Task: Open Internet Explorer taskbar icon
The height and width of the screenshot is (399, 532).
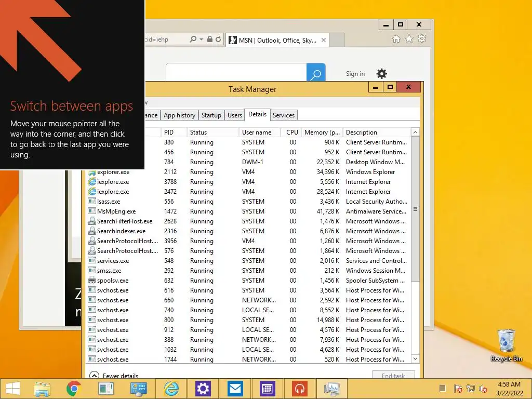Action: tap(171, 389)
